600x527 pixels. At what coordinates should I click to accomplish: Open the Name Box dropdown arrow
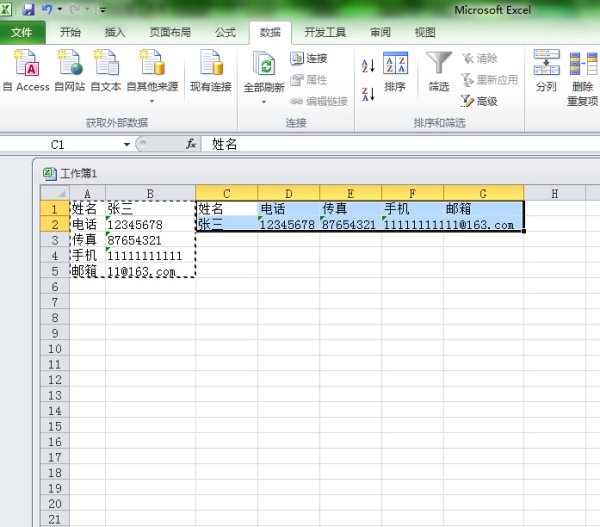127,145
